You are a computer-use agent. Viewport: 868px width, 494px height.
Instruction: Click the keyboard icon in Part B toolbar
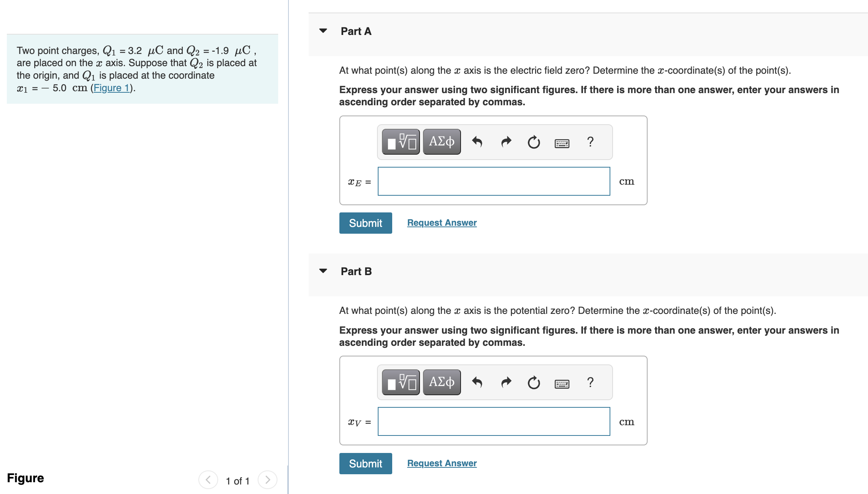(562, 383)
